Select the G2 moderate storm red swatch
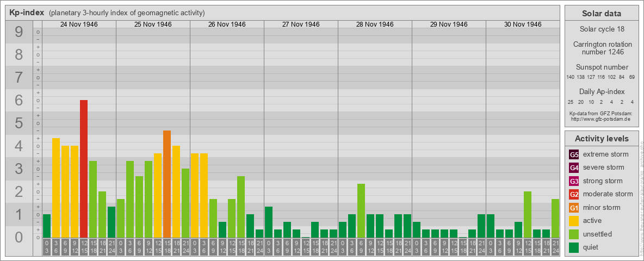The width and height of the screenshot is (644, 261). pyautogui.click(x=574, y=194)
